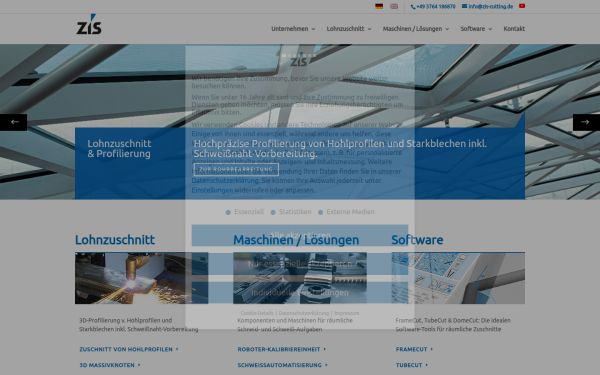Expand the Lohnzuschnitt nav menu chevron
The width and height of the screenshot is (600, 375).
point(370,29)
